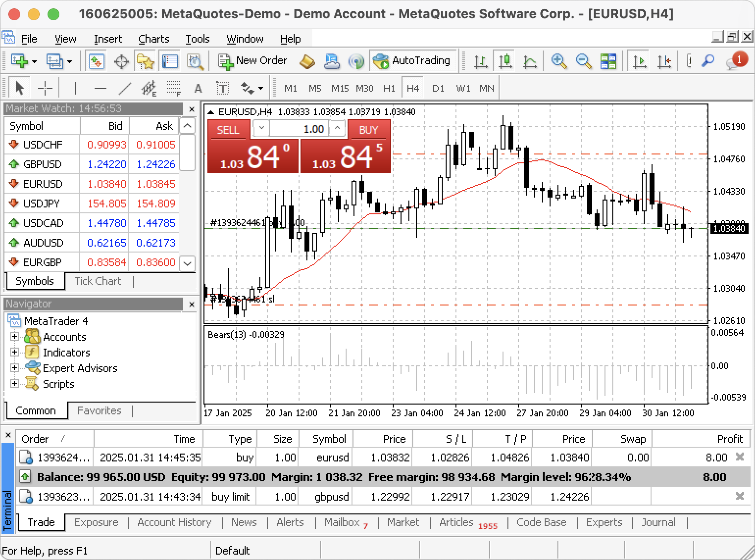Open the Strategy Tester magnifier icon
Image resolution: width=755 pixels, height=560 pixels.
[195, 61]
